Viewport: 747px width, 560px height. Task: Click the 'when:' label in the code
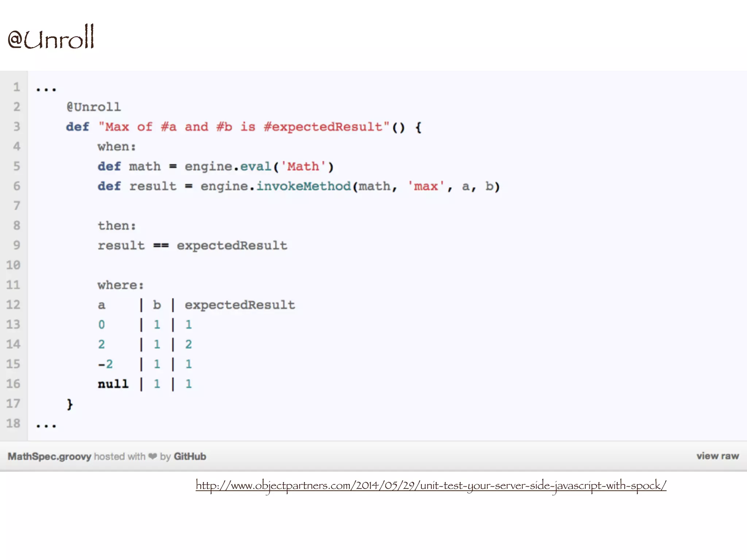117,147
